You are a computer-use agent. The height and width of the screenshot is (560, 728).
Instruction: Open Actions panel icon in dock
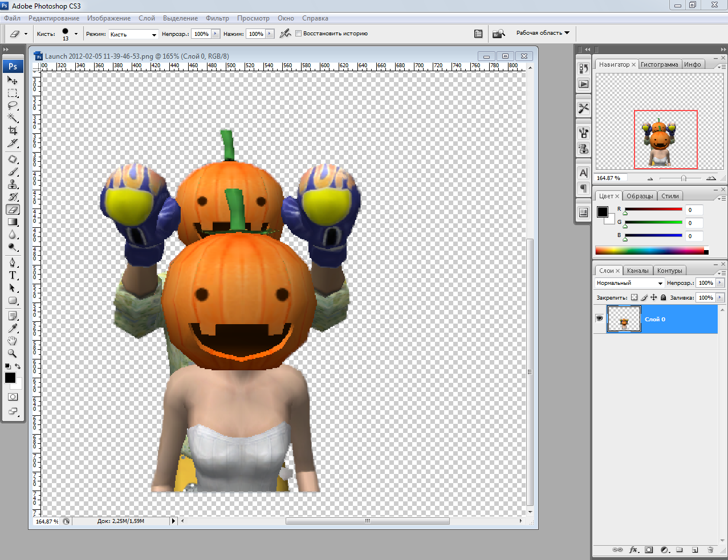coord(583,84)
